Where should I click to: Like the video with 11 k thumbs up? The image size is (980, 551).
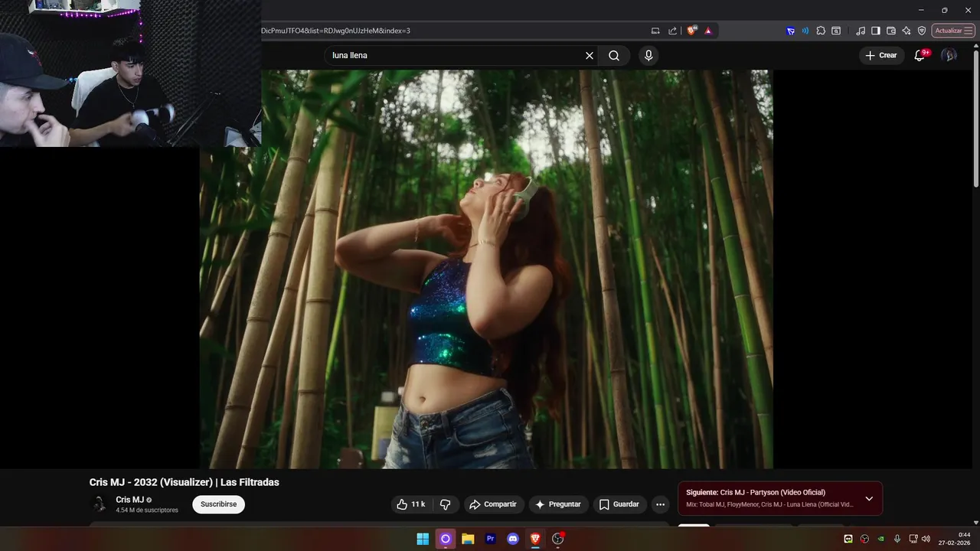pos(411,504)
